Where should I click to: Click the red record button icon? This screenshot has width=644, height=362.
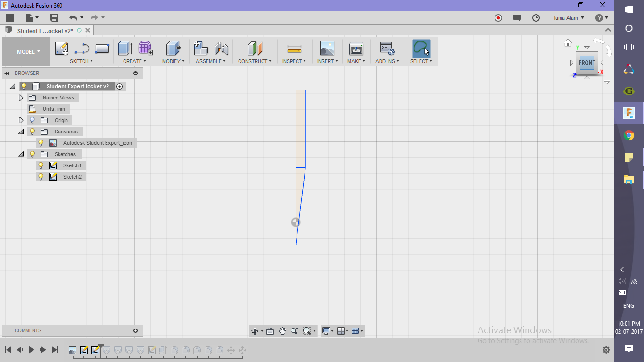point(498,18)
